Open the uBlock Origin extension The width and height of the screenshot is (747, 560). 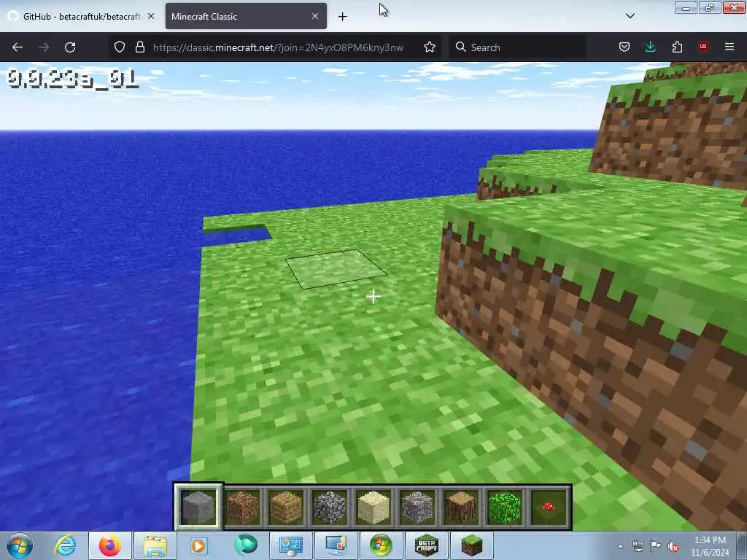(x=703, y=46)
